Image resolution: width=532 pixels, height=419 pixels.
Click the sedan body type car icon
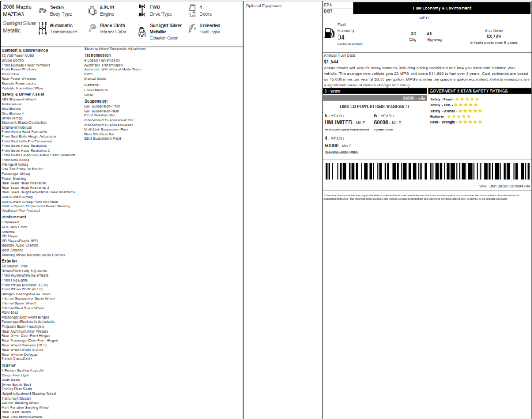point(42,11)
